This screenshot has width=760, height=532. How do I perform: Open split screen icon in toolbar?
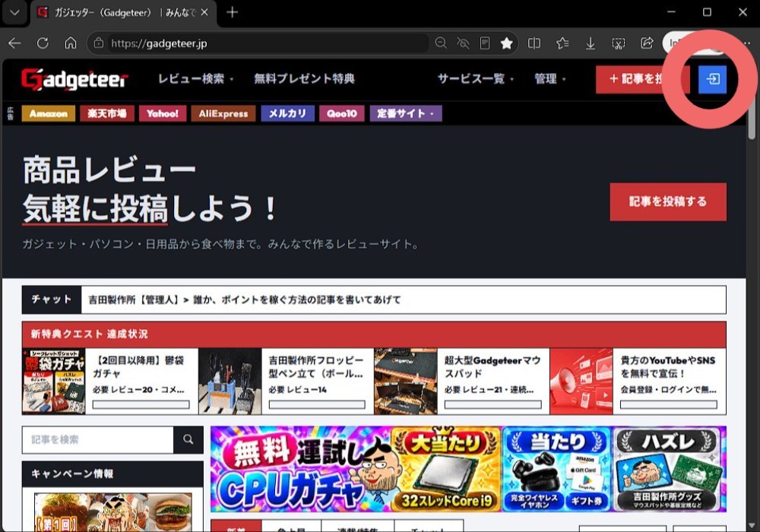[534, 43]
